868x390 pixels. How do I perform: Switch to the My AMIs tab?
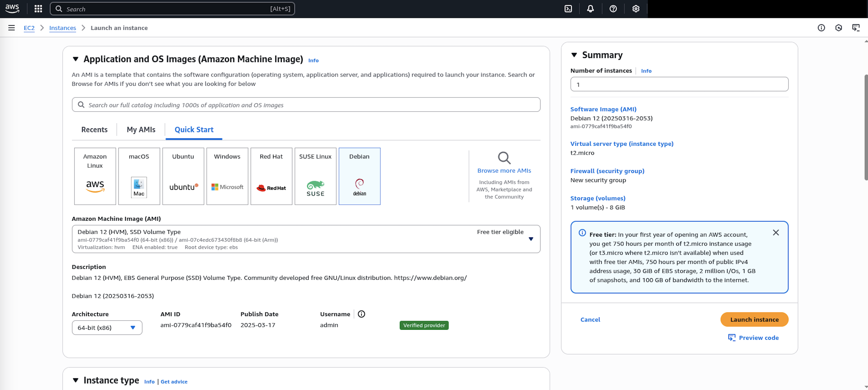pos(141,130)
